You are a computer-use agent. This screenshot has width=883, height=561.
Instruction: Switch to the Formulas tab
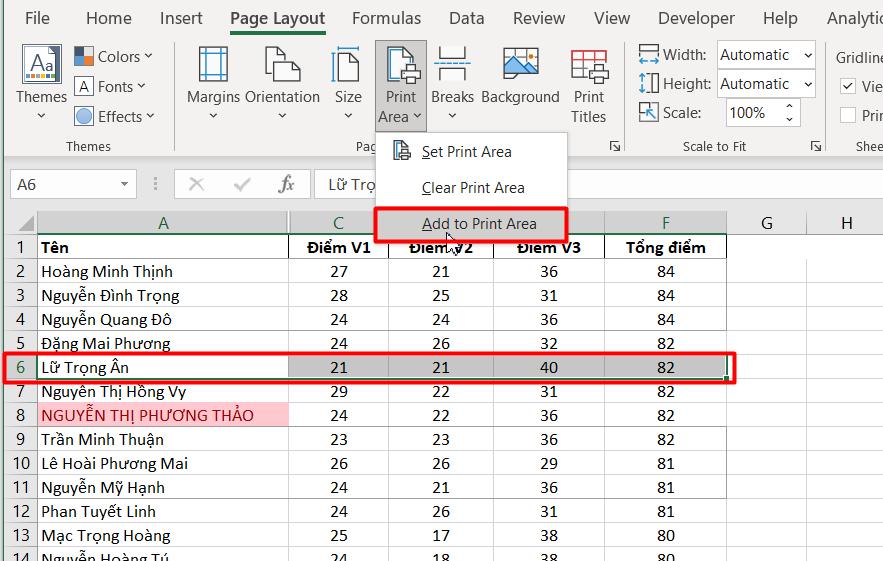pos(386,18)
